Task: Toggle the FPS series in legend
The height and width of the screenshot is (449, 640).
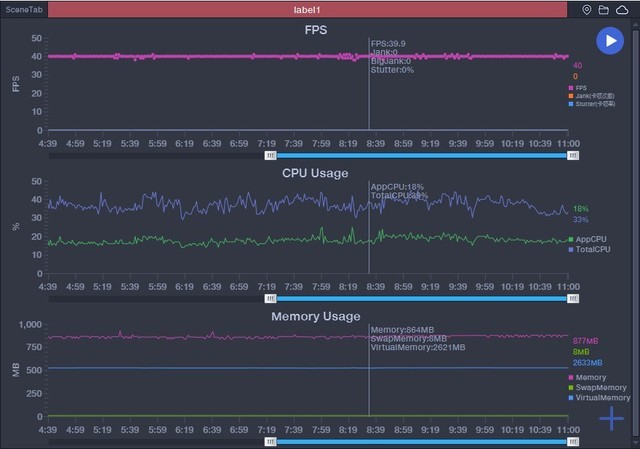Action: 578,88
